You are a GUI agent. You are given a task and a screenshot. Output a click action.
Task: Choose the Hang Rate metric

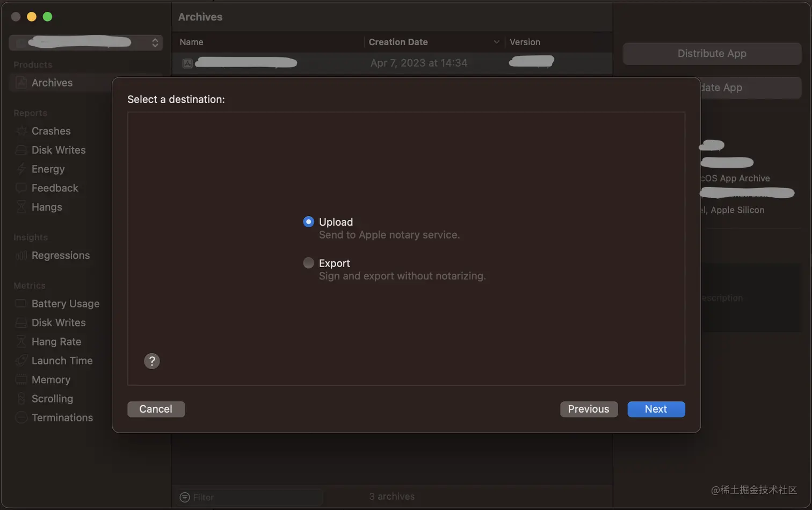click(56, 341)
